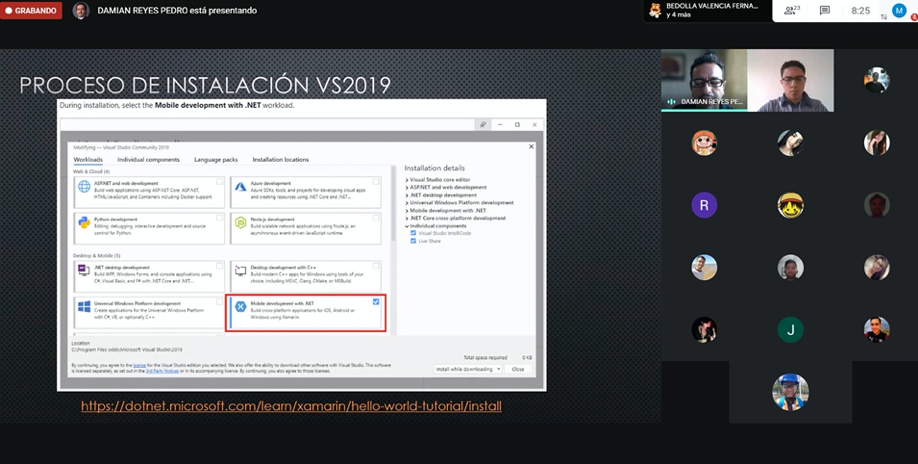Uncheck Visual Studio IntelliCode component
This screenshot has height=464, width=918.
click(413, 233)
